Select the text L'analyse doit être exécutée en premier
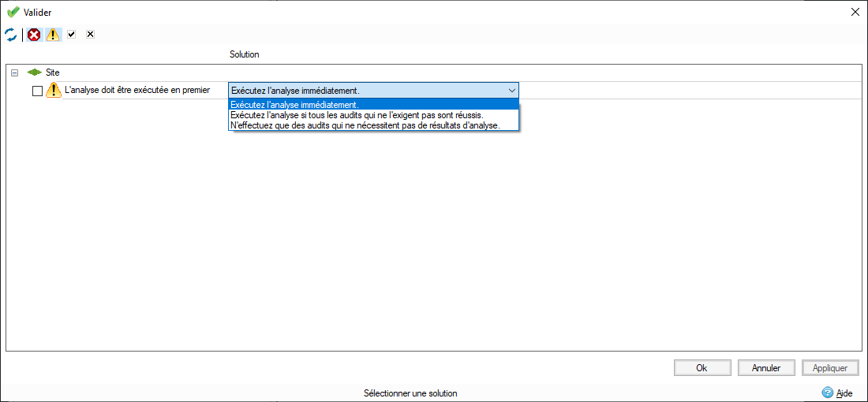 tap(137, 90)
